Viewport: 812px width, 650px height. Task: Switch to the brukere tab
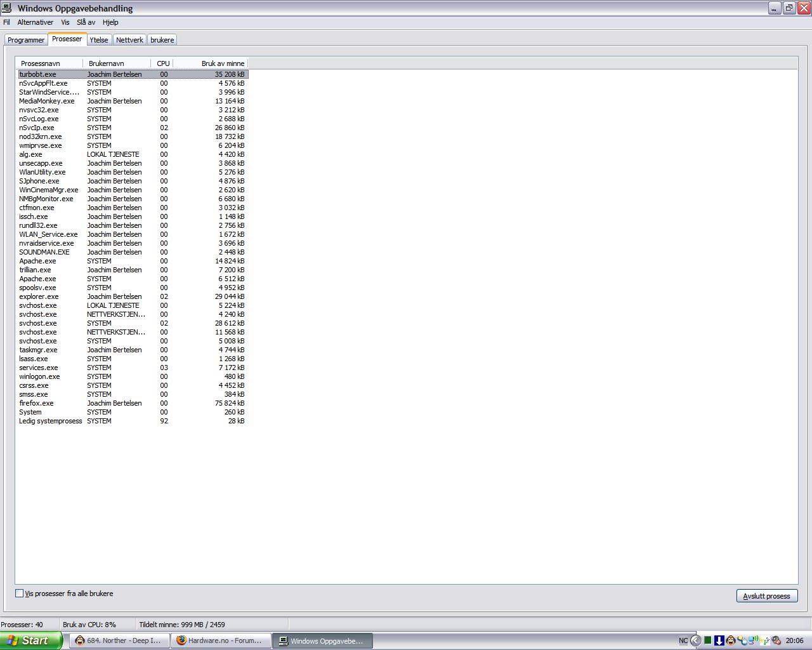tap(162, 40)
